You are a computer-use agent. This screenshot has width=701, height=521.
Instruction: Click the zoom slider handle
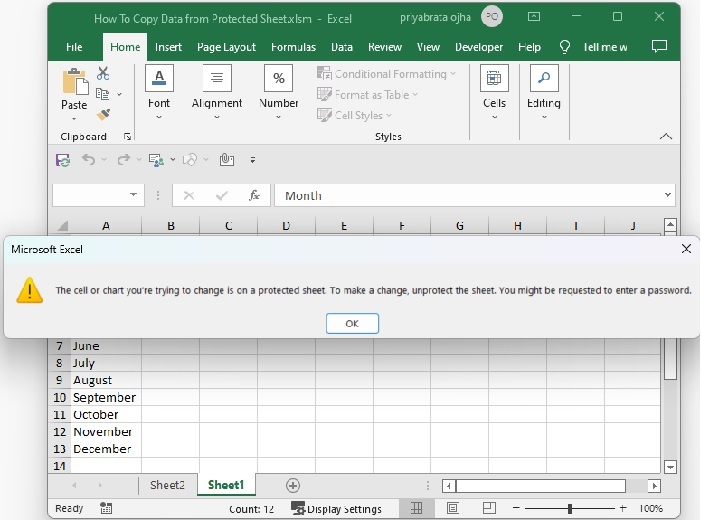(x=570, y=509)
